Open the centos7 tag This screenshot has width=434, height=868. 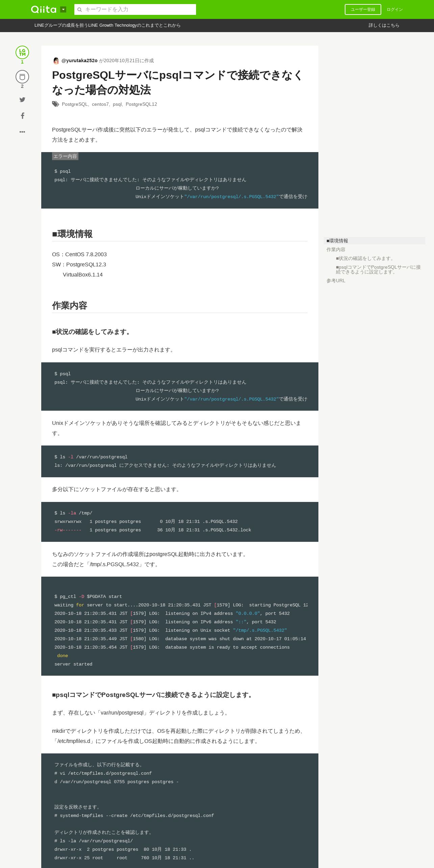tap(100, 104)
